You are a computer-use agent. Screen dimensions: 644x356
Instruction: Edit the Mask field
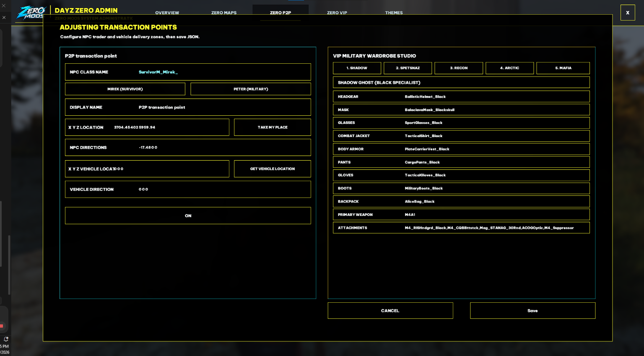[461, 110]
